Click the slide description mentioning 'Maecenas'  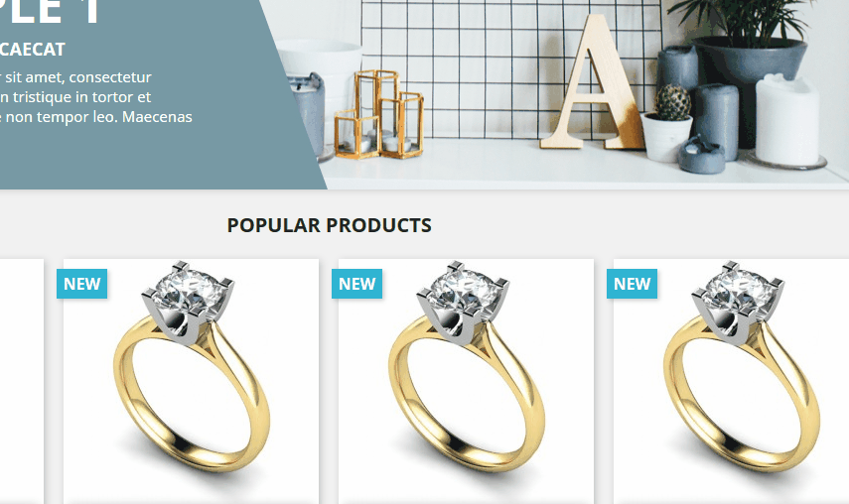coord(96,97)
